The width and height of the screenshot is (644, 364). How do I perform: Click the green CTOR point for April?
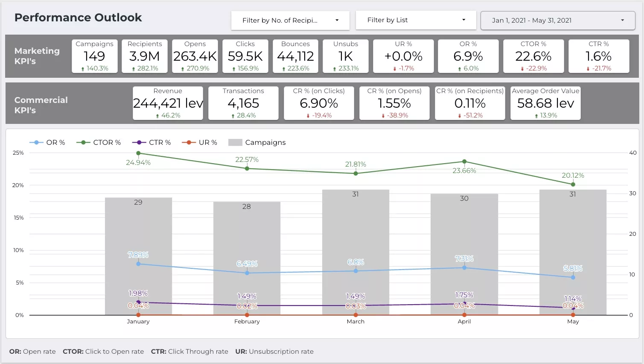pos(464,161)
